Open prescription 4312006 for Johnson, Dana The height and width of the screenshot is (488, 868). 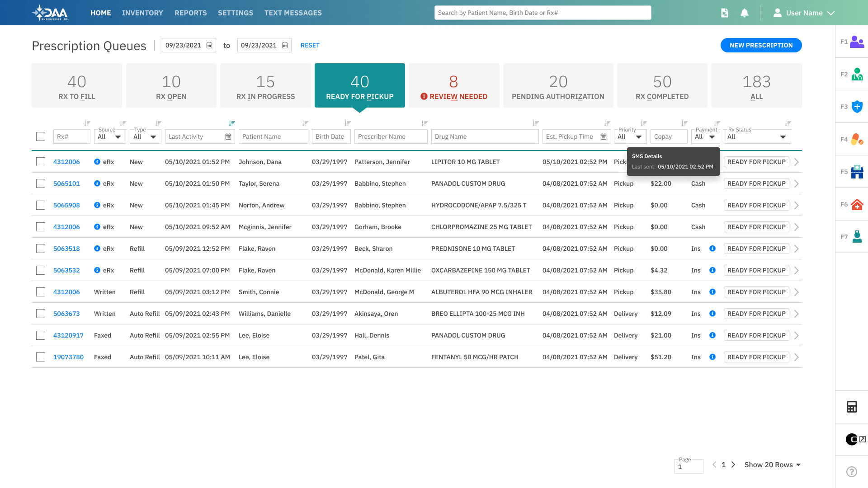coord(66,161)
